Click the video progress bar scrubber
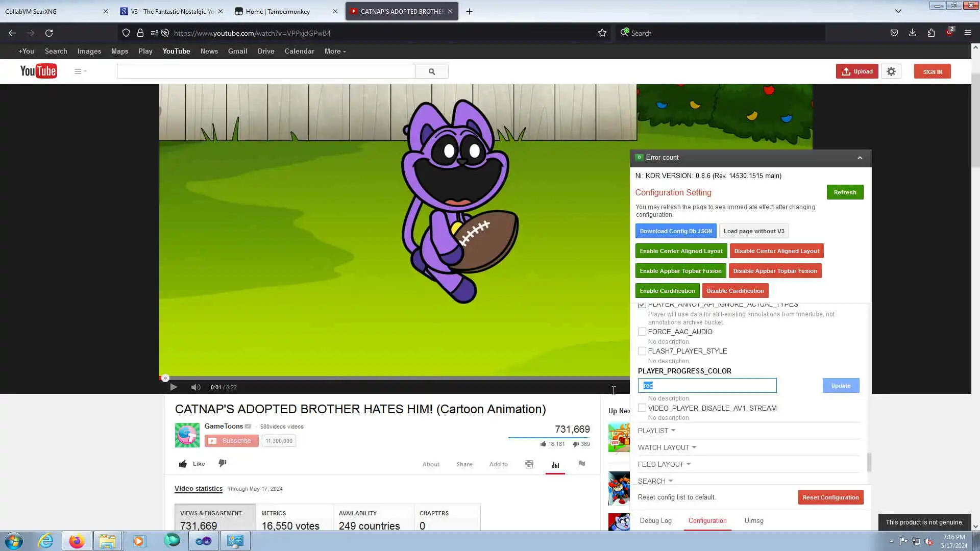Viewport: 980px width, 551px height. click(x=165, y=378)
